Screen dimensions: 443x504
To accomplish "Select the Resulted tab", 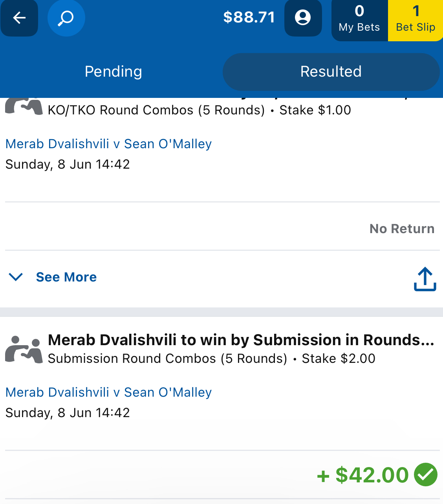I will (331, 72).
